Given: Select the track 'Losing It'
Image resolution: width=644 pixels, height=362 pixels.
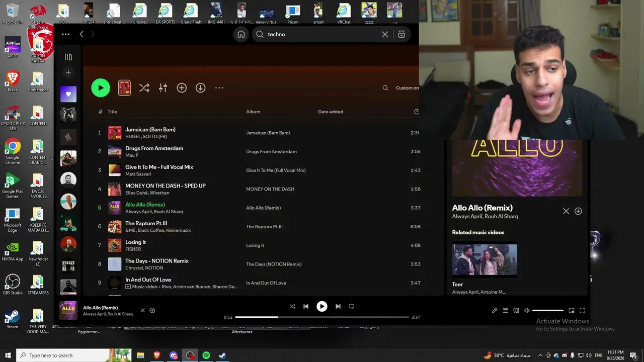Looking at the screenshot, I should 135,242.
